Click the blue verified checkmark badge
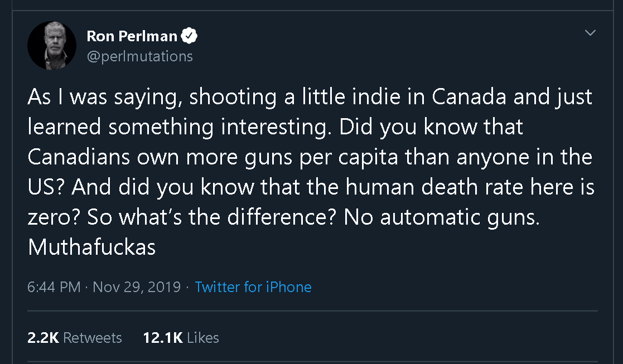Viewport: 623px width, 364px height. point(190,36)
